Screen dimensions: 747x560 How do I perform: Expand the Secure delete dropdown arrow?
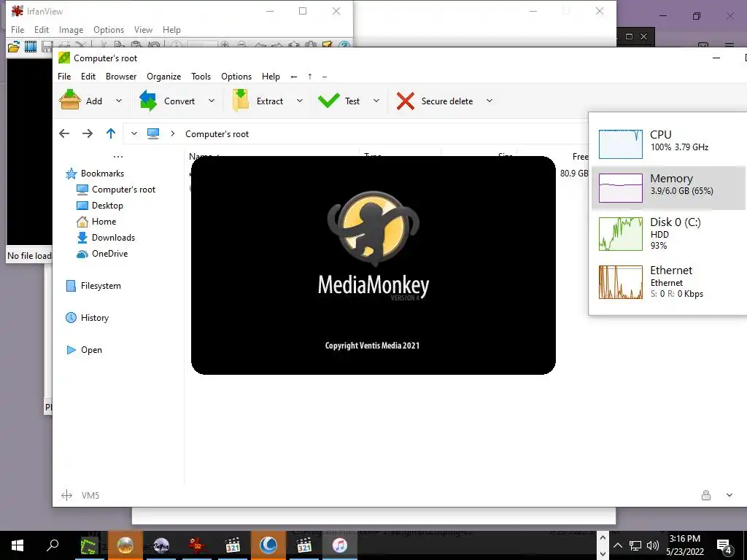coord(489,101)
